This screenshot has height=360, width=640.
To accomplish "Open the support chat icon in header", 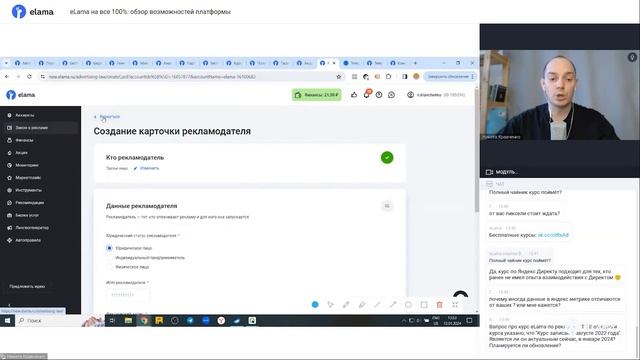I will tap(391, 95).
